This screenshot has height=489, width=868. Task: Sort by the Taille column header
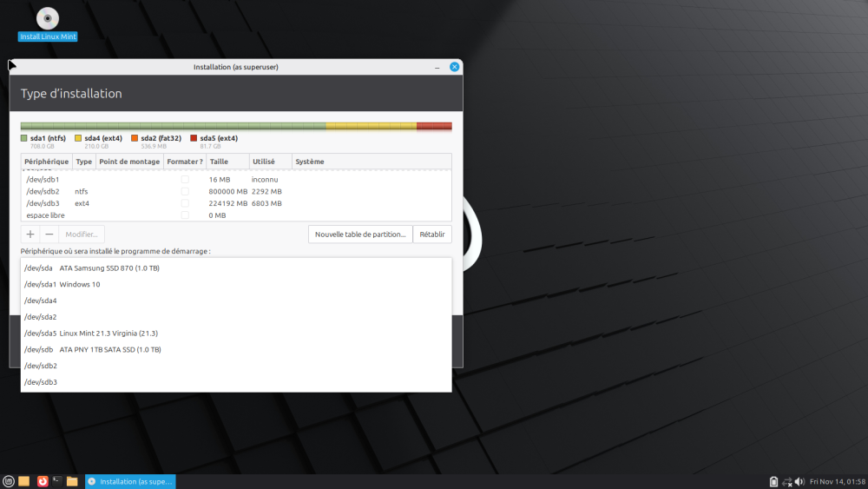(x=227, y=162)
